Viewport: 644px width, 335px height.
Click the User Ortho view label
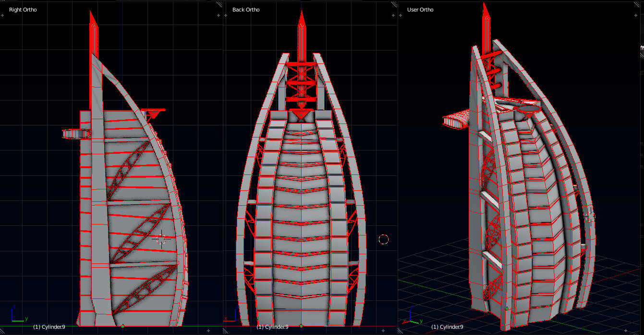click(x=420, y=10)
